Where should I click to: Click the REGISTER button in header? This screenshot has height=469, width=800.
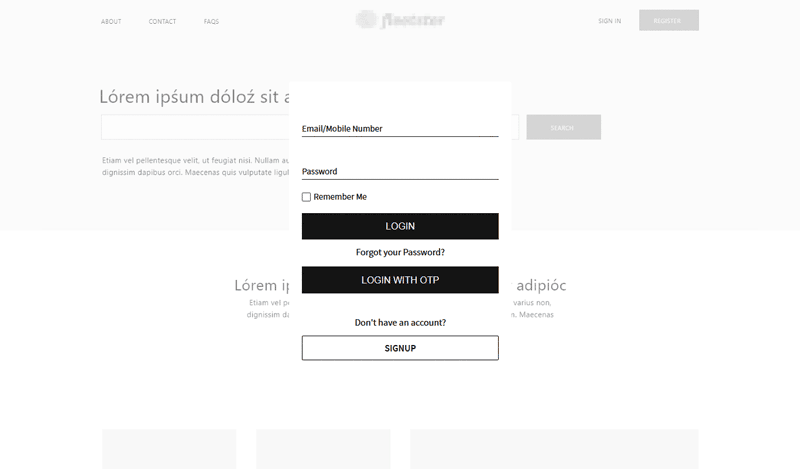point(669,20)
